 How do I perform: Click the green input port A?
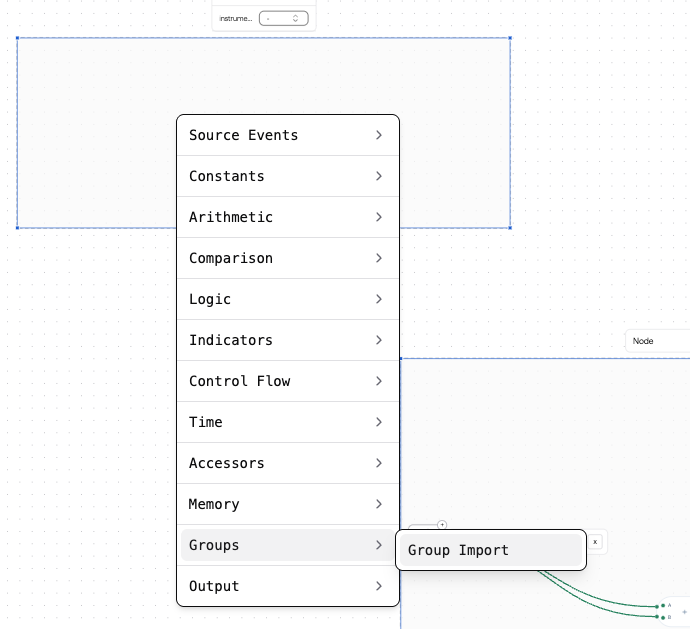(663, 606)
